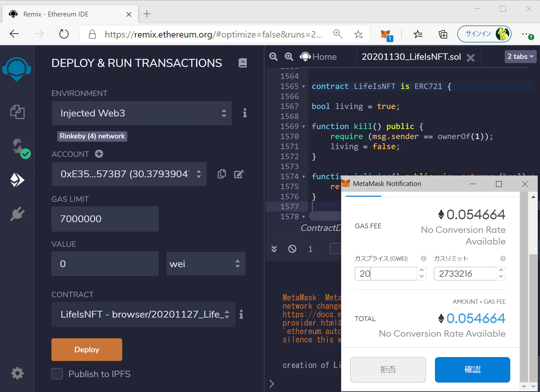Select the 20201130_LifeIsNFT.sol editor tab
540x392 pixels.
pyautogui.click(x=411, y=57)
